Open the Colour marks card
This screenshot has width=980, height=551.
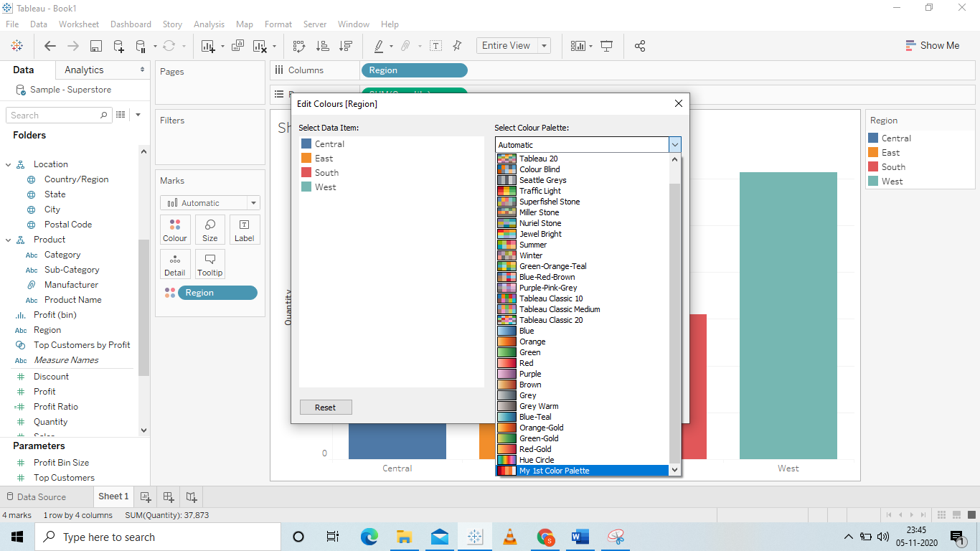tap(175, 230)
